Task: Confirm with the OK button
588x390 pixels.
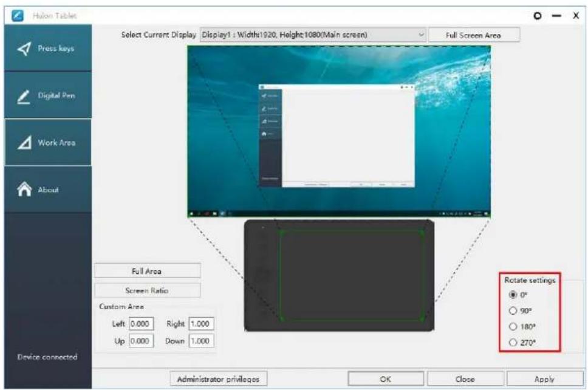Action: pos(386,379)
